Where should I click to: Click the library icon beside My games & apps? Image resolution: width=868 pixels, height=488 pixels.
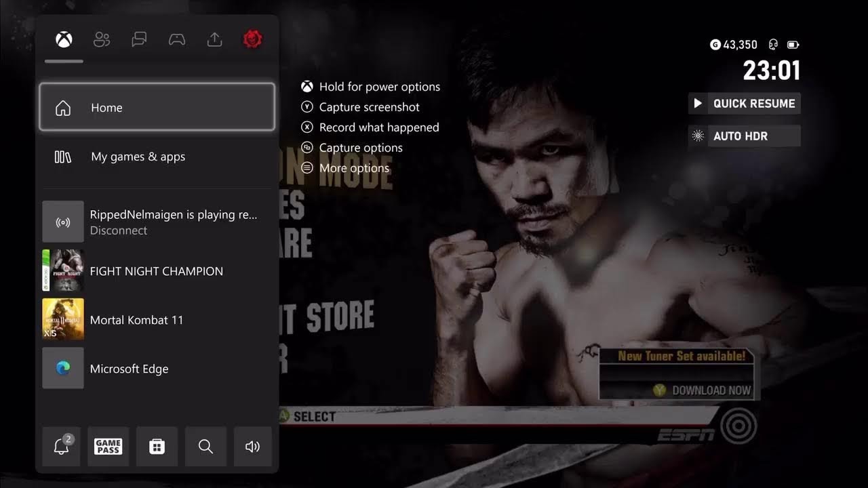point(62,157)
